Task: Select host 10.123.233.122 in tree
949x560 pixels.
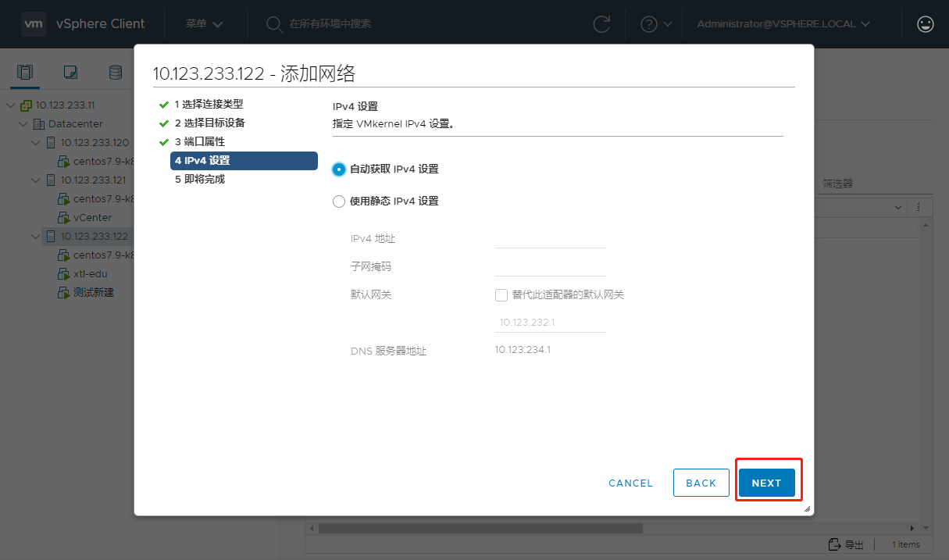Action: tap(95, 237)
